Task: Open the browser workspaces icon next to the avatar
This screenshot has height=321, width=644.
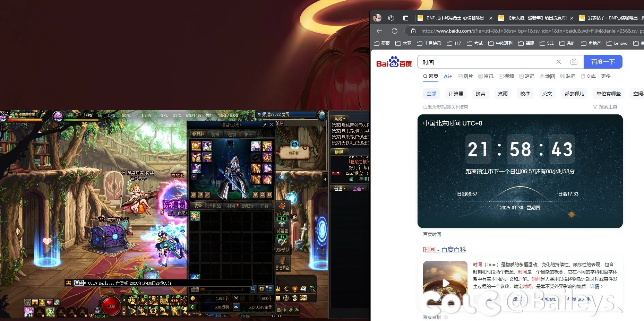Action: pyautogui.click(x=391, y=18)
